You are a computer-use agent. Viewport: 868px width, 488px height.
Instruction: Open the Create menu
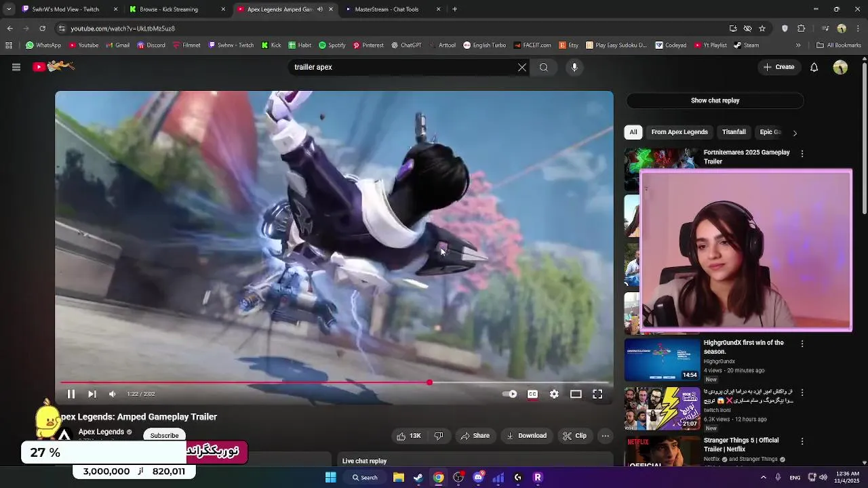coord(778,67)
